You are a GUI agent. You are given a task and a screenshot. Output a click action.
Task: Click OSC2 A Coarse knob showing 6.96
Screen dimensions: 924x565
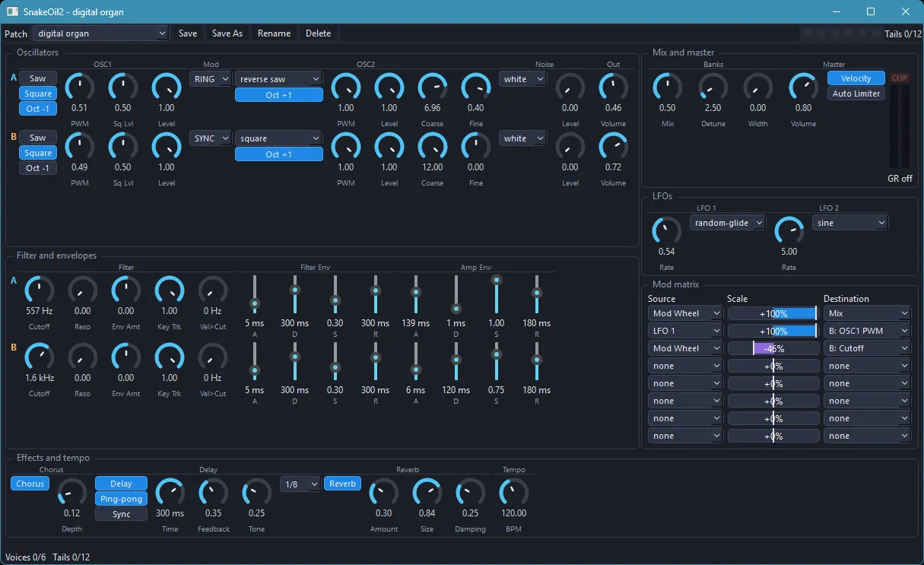[433, 87]
